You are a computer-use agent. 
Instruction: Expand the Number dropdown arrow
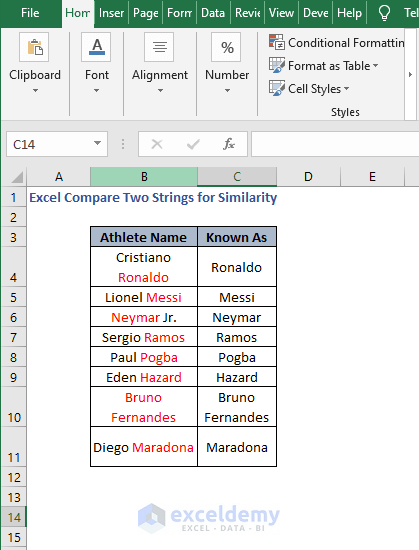click(227, 90)
